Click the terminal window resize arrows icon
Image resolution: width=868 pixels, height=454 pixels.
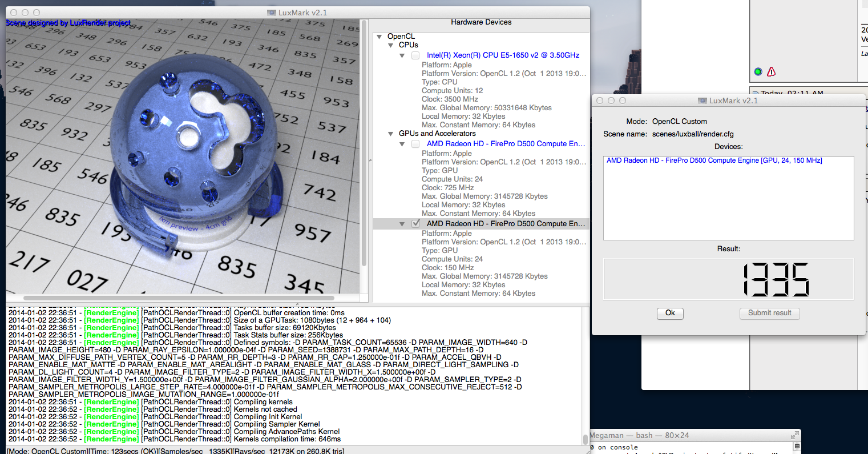(794, 436)
